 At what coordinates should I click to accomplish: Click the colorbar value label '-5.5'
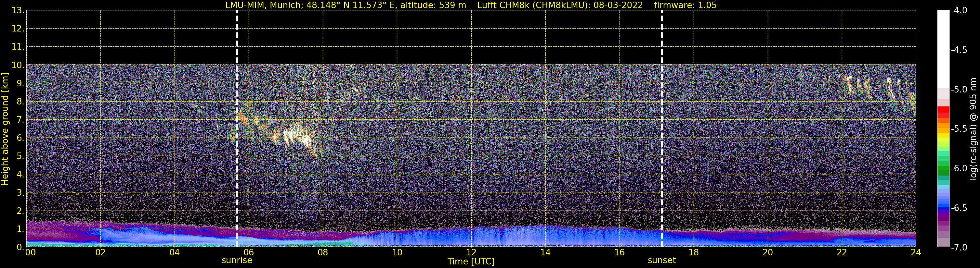coord(959,129)
